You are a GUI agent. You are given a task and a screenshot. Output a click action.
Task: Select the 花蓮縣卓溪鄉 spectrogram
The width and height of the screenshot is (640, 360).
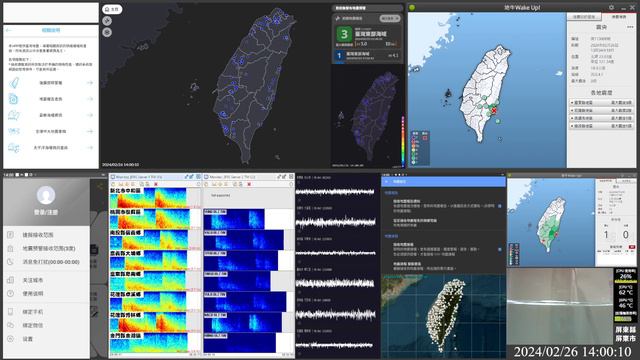(149, 301)
